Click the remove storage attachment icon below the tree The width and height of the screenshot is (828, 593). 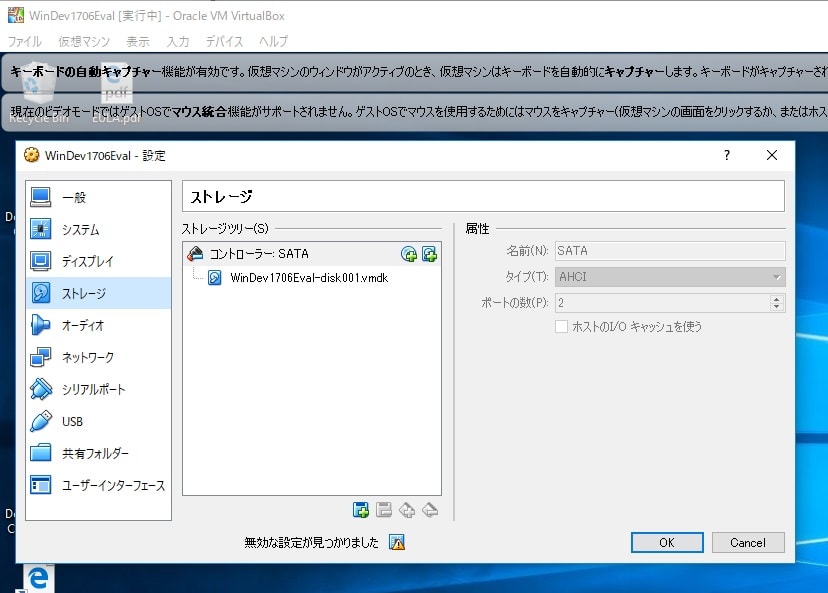tap(430, 510)
